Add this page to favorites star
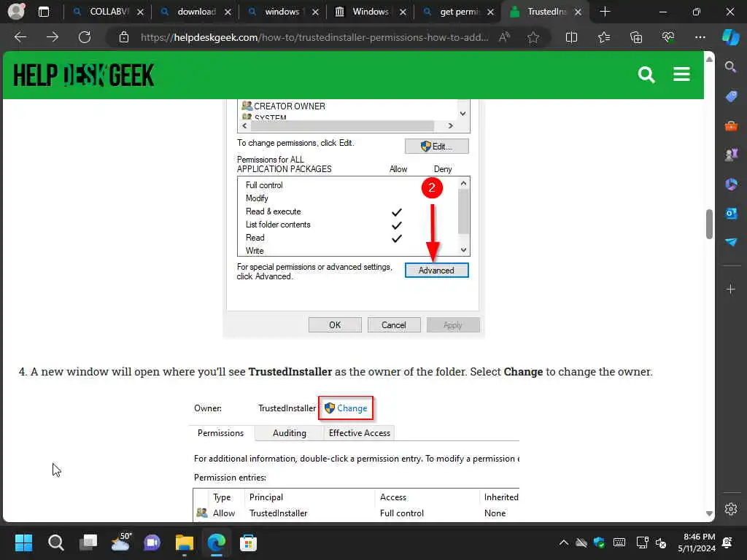 tap(533, 37)
